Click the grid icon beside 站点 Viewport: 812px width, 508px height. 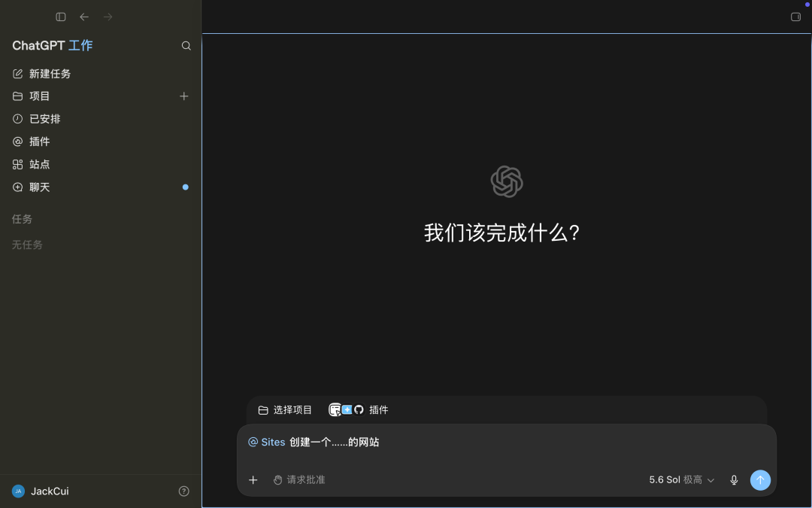click(17, 164)
